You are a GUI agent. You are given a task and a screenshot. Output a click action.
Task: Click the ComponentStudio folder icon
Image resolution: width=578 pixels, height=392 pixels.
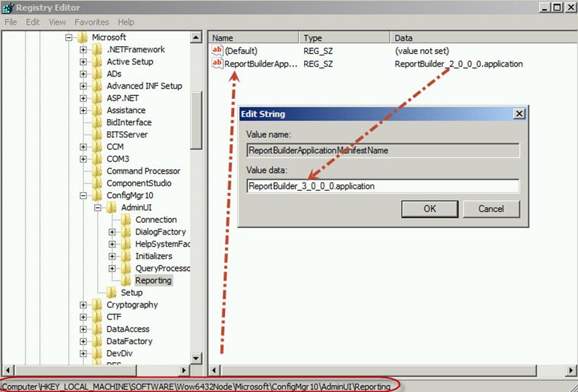tap(97, 183)
